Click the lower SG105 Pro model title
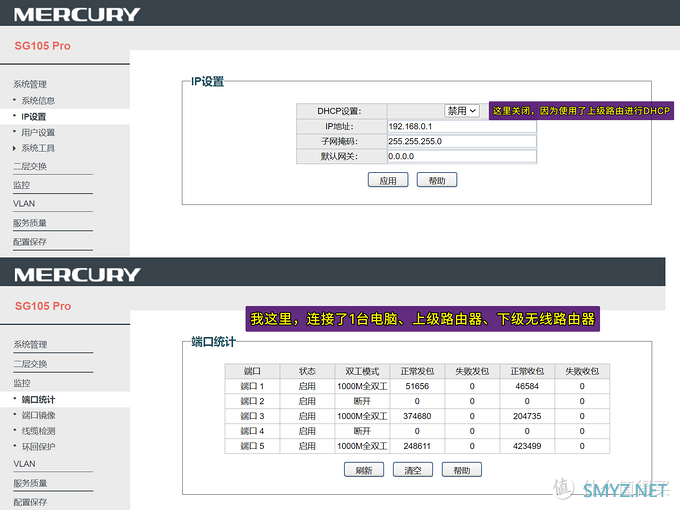The height and width of the screenshot is (510, 680). 43,306
